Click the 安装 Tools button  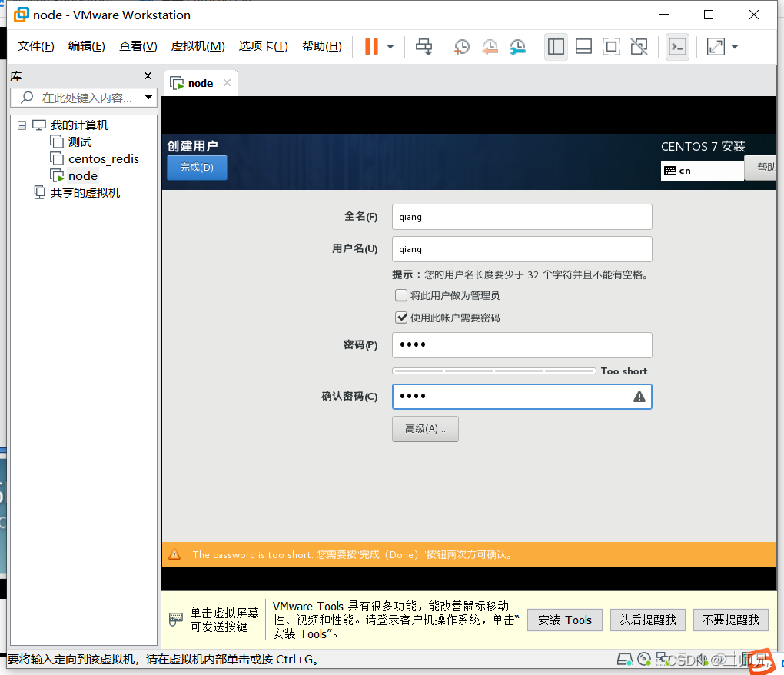[564, 620]
